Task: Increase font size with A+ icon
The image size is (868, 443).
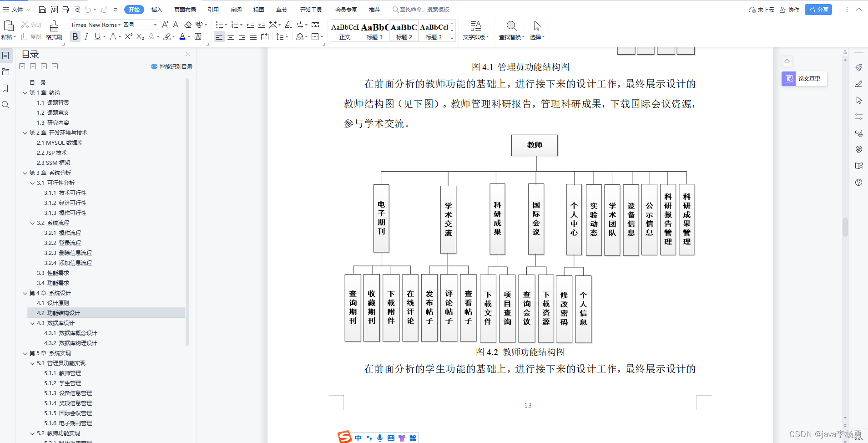Action: click(x=165, y=25)
